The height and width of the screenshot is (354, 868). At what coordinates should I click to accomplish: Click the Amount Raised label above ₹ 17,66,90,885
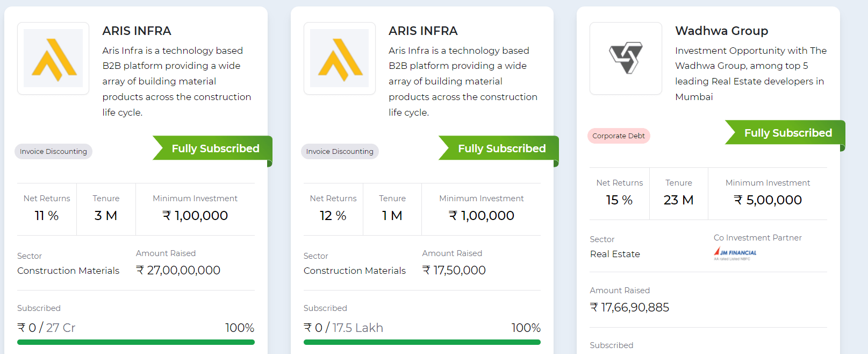pos(620,291)
